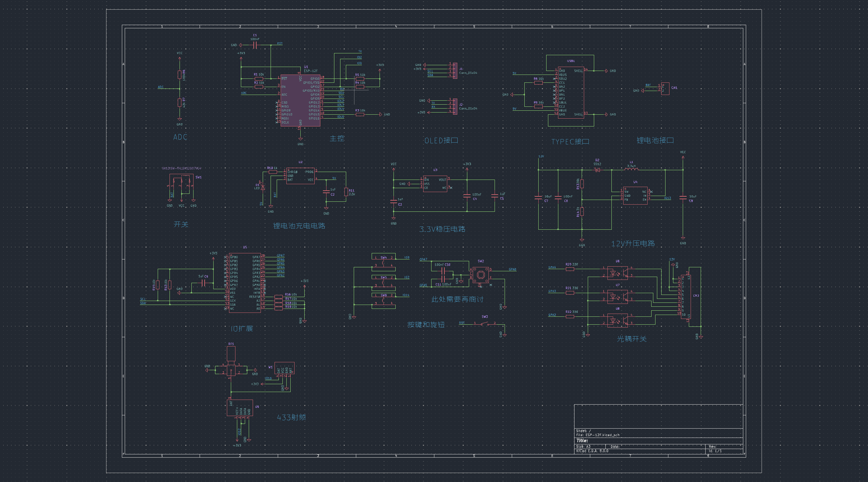Click the '开关' section title text
868x482 pixels.
[x=181, y=224]
